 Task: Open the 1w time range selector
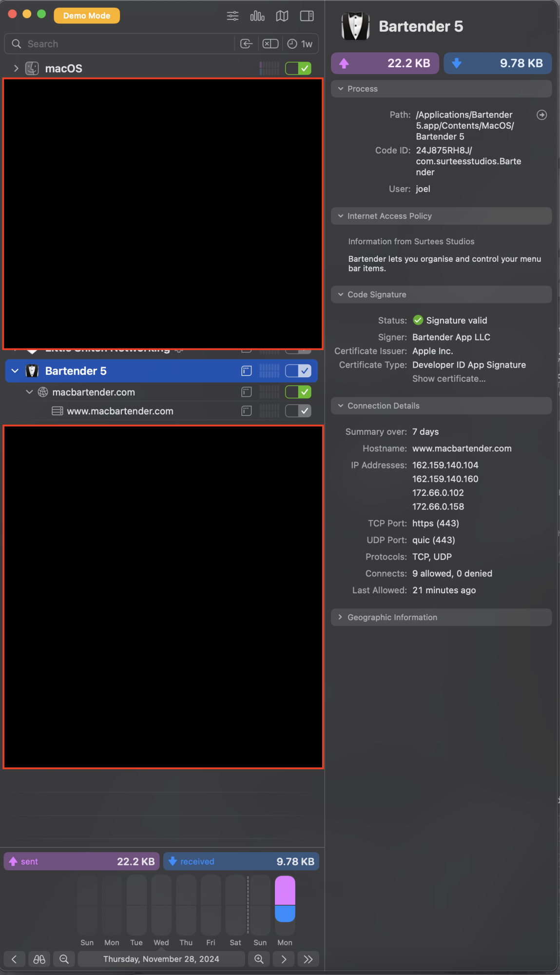pyautogui.click(x=300, y=44)
